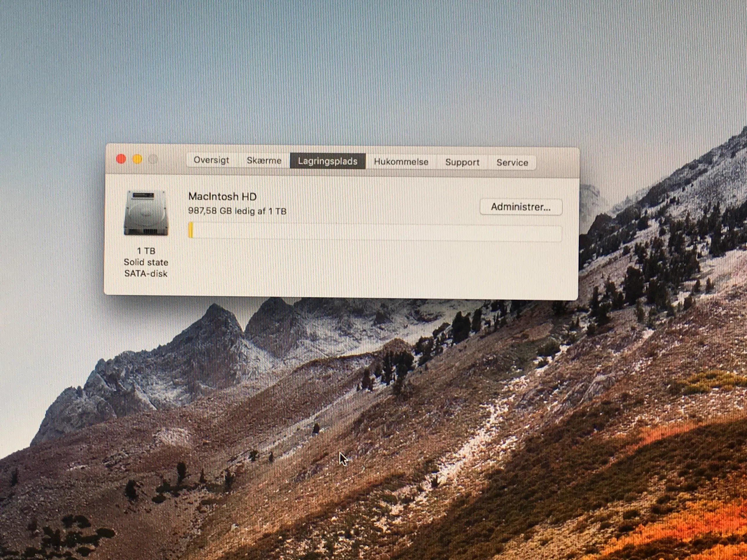Go to the Hukommelse tab
Image resolution: width=747 pixels, height=560 pixels.
[x=401, y=162]
